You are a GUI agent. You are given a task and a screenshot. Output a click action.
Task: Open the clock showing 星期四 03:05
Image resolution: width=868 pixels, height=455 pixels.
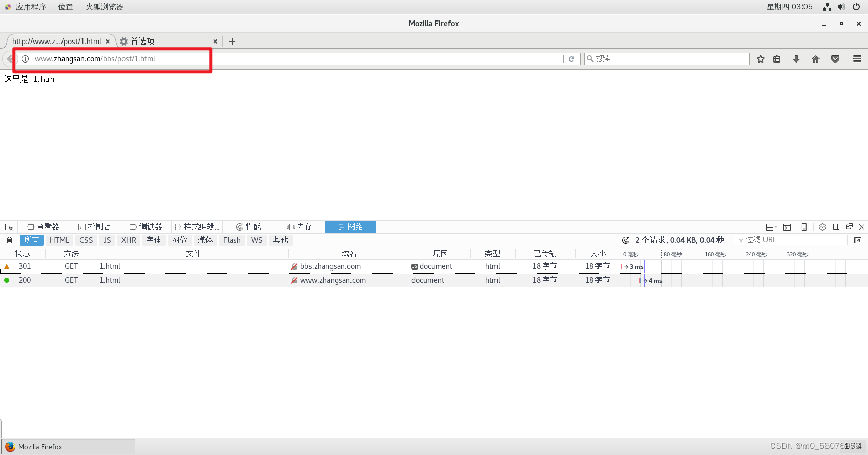789,7
